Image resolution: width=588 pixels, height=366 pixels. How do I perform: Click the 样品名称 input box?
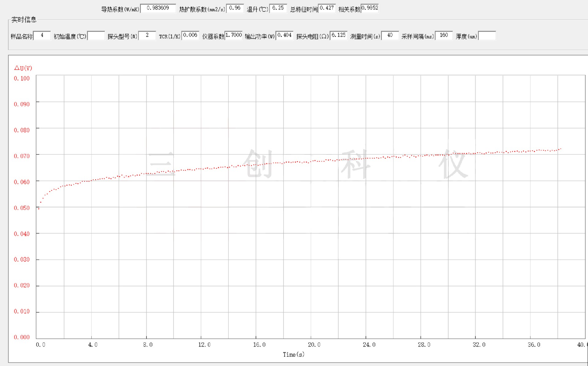point(42,36)
